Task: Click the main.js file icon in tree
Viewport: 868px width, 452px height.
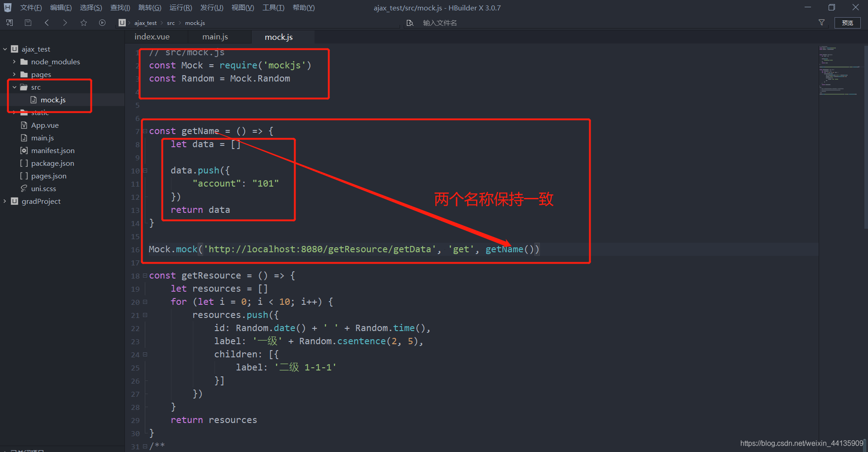Action: (x=24, y=138)
